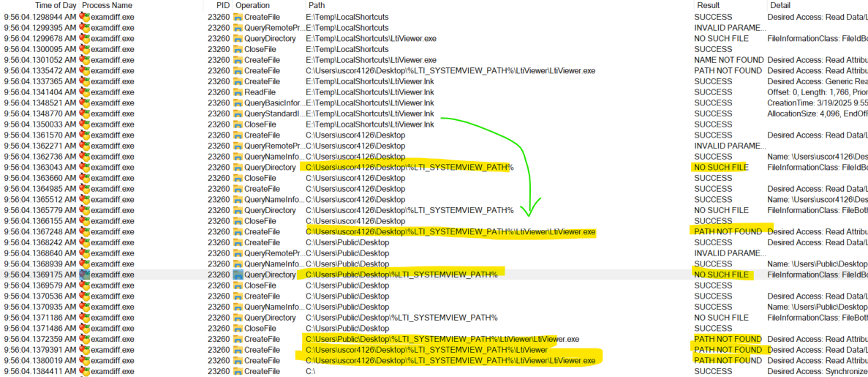The height and width of the screenshot is (377, 868).
Task: Click the 'Desired Access: Generic Rea' detail cell
Action: (x=817, y=81)
